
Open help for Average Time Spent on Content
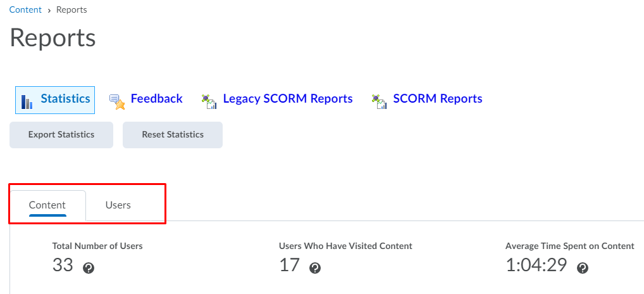583,268
